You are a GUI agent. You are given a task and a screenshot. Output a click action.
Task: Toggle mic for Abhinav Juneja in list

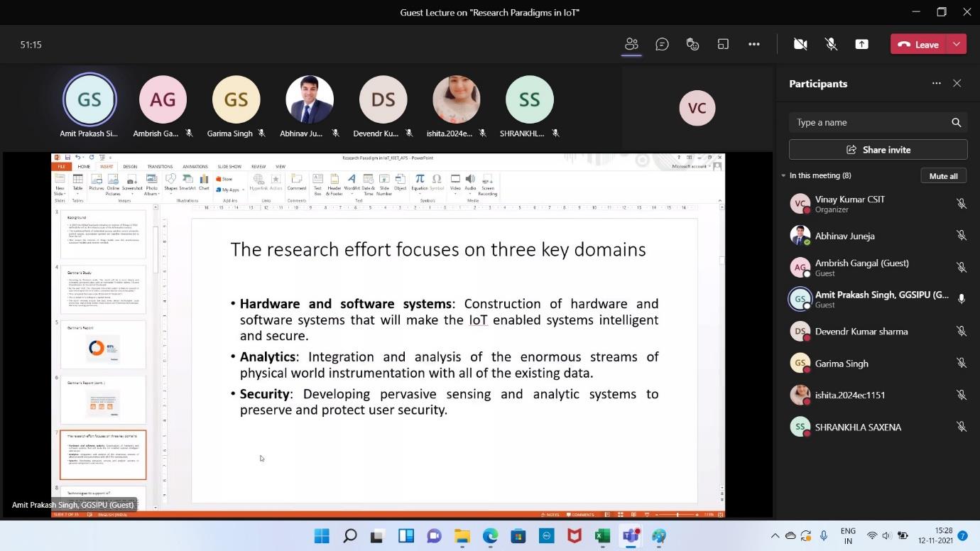[961, 236]
